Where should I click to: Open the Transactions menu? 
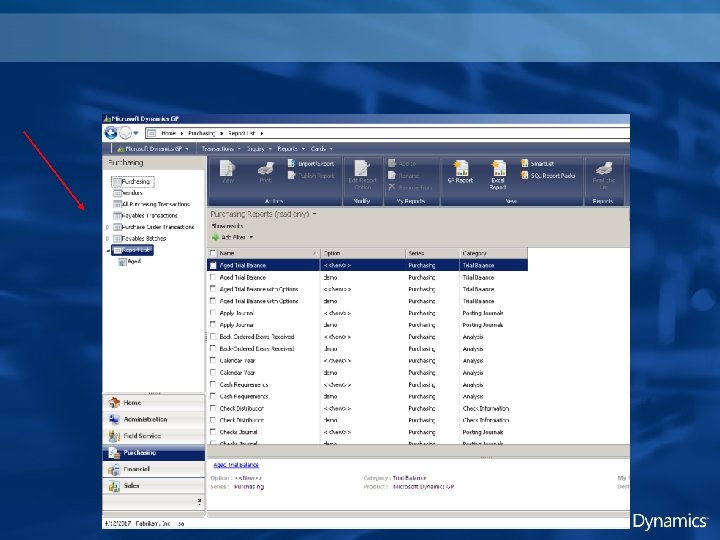221,149
